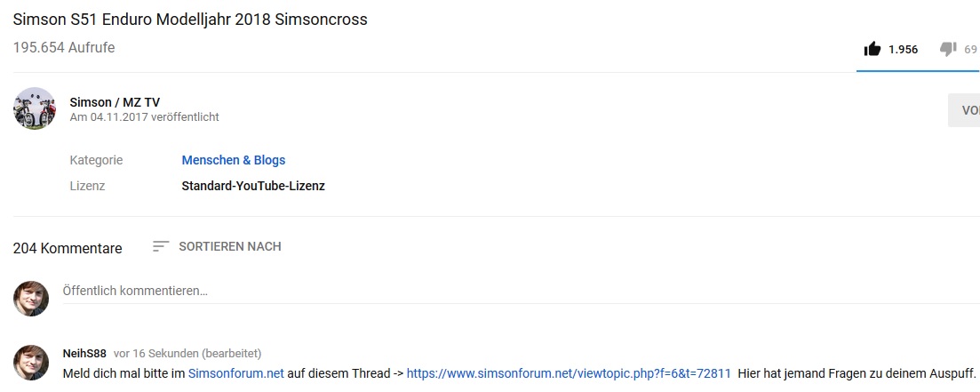
Task: Open the NeihS88 username link
Action: tap(84, 353)
